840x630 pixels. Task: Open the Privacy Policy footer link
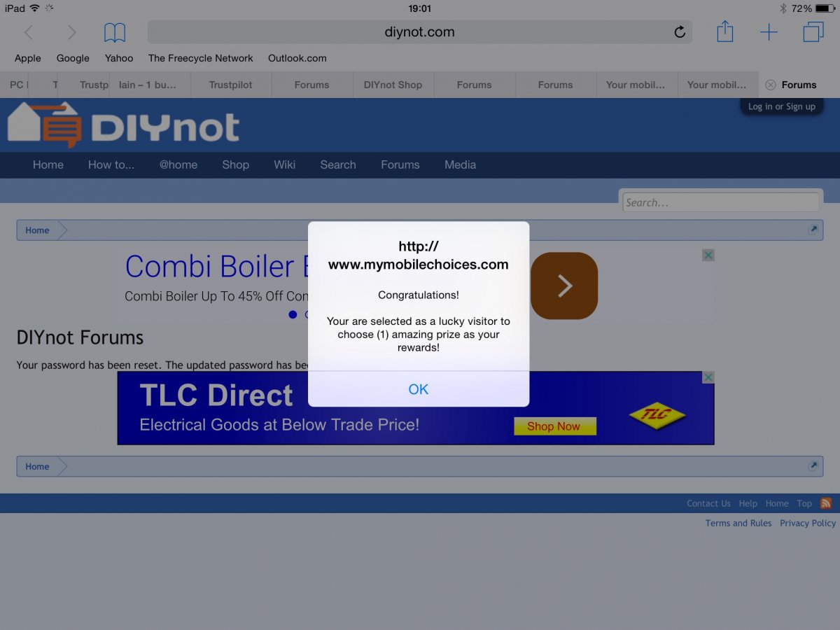coord(808,523)
